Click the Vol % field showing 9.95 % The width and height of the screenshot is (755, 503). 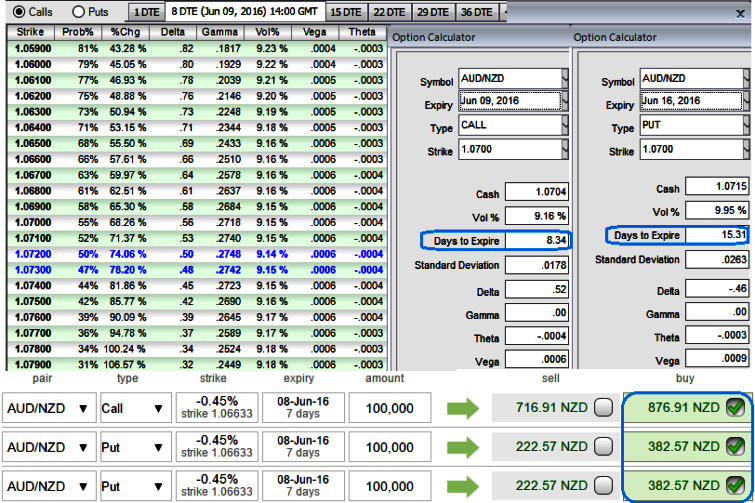715,211
